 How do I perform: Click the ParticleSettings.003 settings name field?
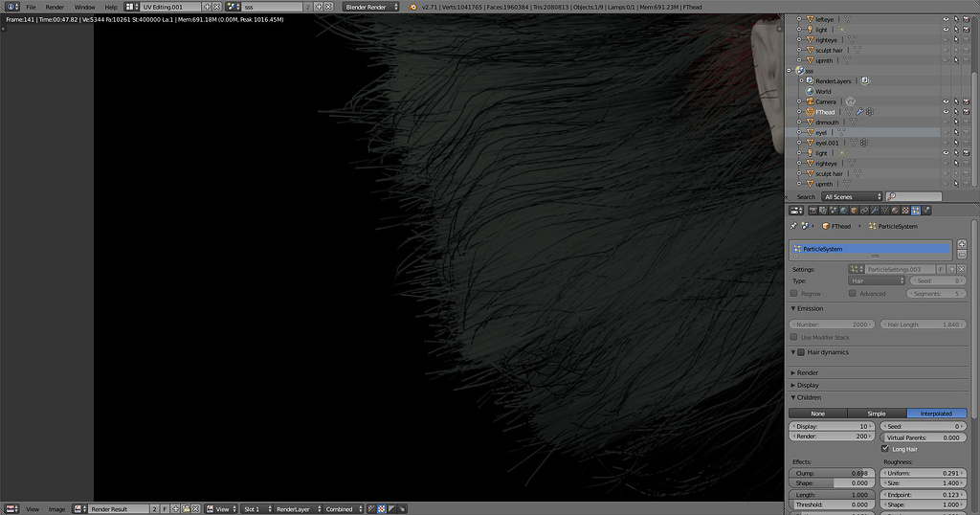[x=900, y=269]
